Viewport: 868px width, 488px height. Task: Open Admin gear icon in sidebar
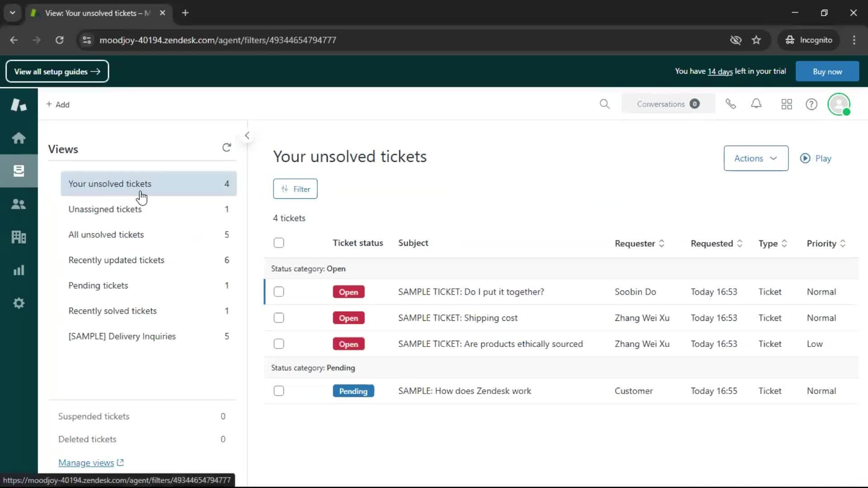(19, 303)
